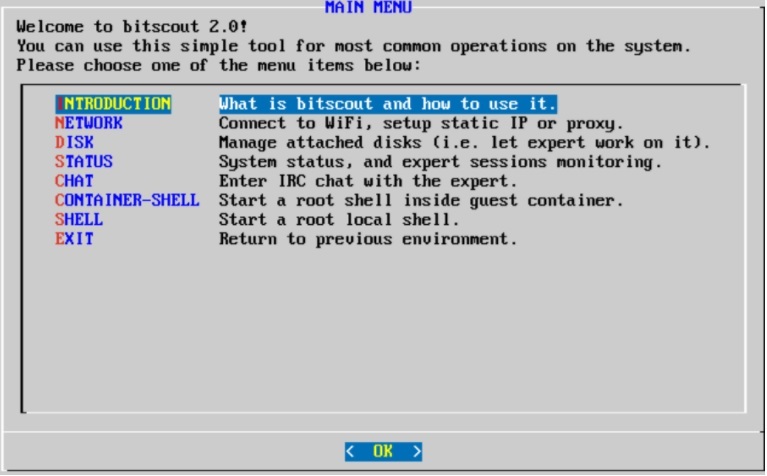
Task: Click the 'Welcome to bitscout 2.0!' text
Action: coord(132,26)
